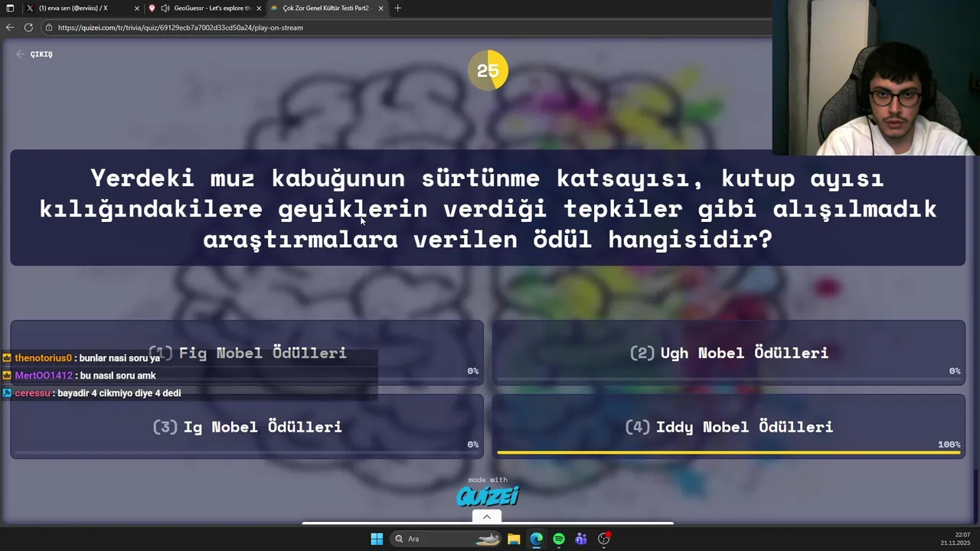Go back in browser history
This screenshot has height=551, width=980.
pos(10,27)
